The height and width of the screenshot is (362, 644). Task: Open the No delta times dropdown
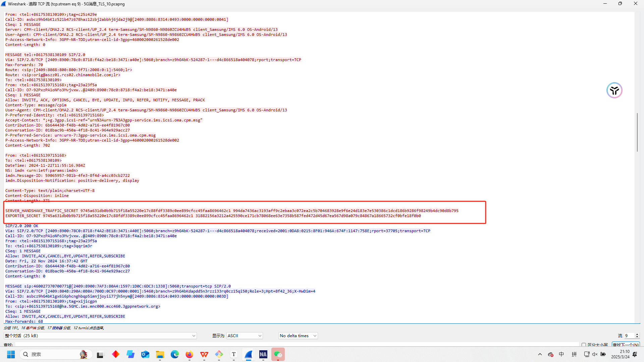tap(298, 335)
